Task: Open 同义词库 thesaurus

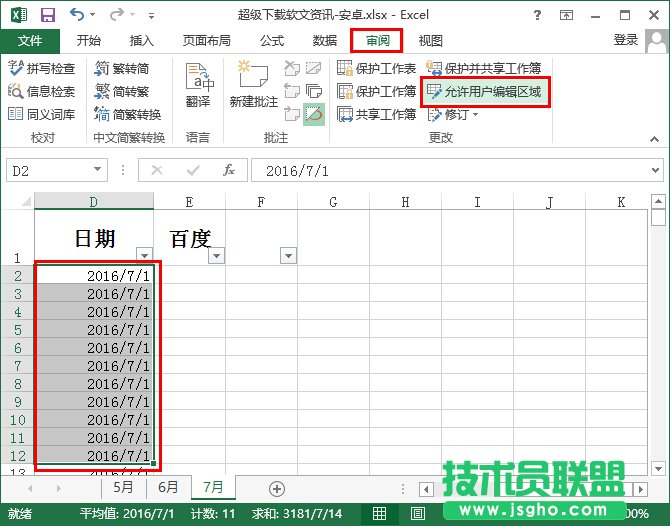Action: coord(41,114)
